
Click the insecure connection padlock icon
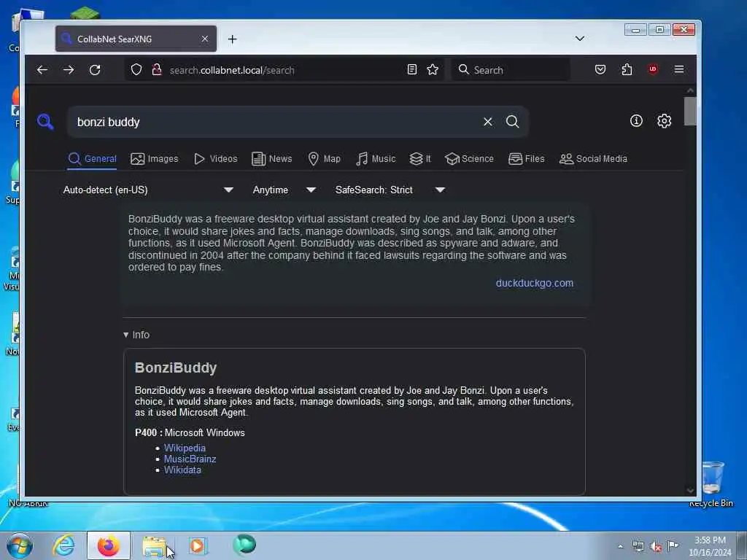tap(156, 70)
